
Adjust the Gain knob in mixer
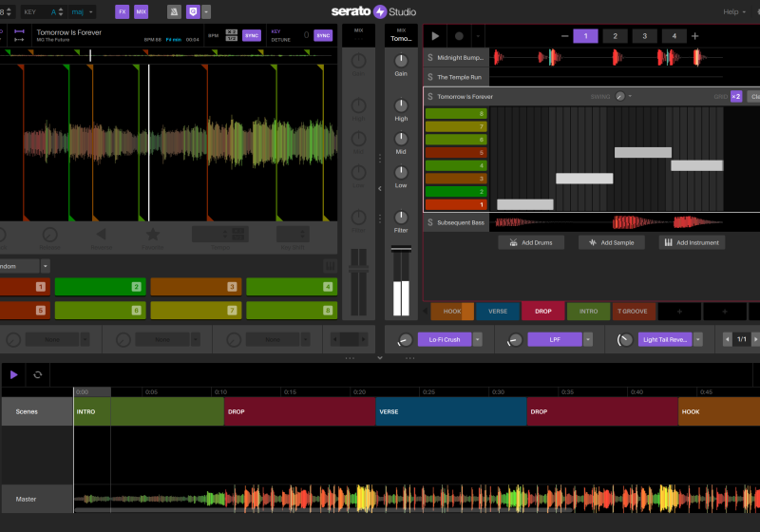tap(401, 61)
